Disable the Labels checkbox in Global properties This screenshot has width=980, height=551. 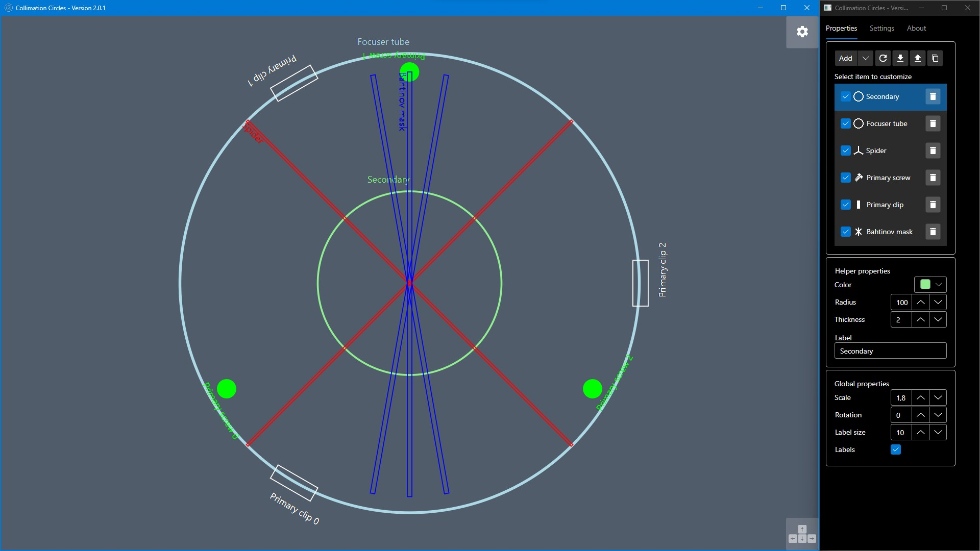tap(896, 449)
